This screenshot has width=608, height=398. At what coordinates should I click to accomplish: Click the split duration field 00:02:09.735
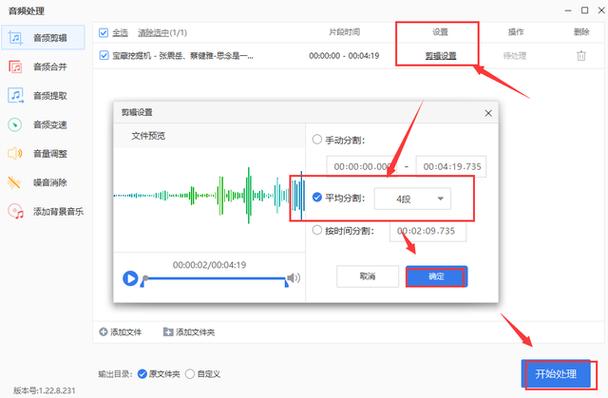pyautogui.click(x=428, y=231)
